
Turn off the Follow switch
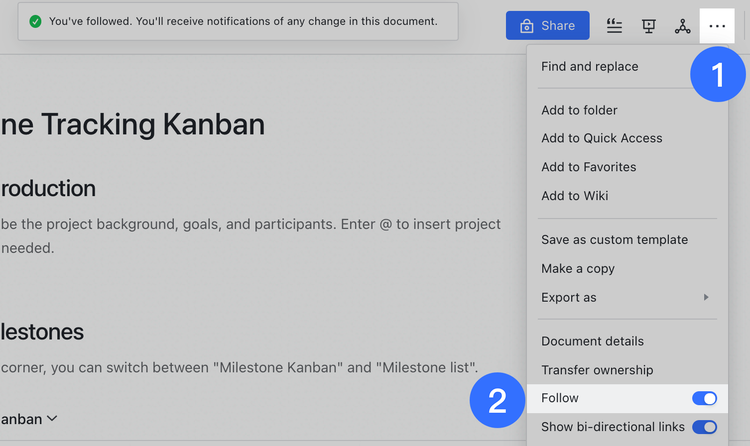704,398
